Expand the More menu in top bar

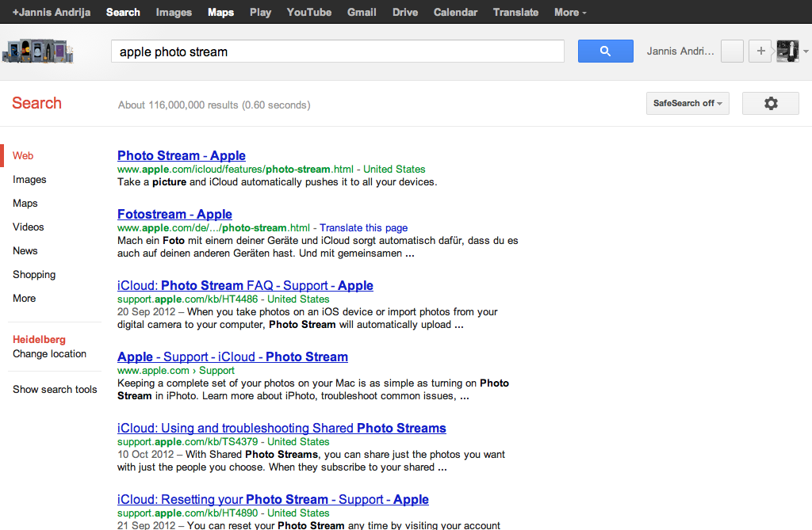coord(570,13)
